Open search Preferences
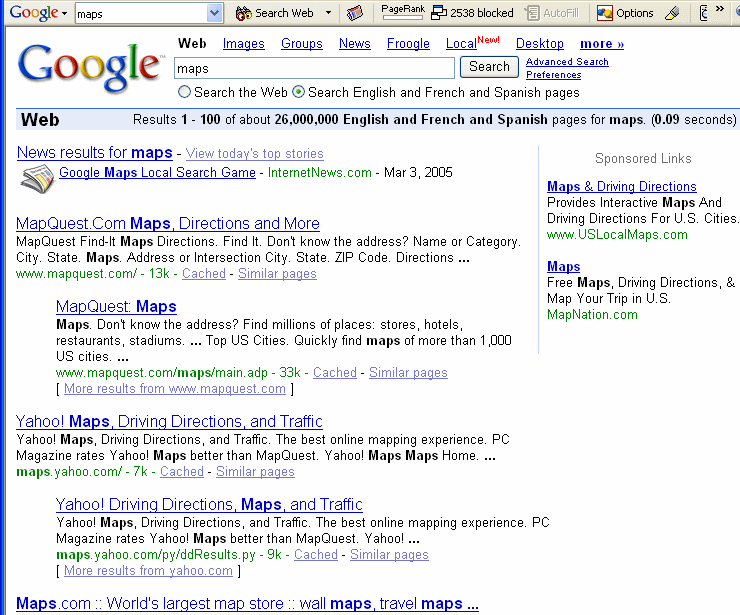The height and width of the screenshot is (615, 740). tap(554, 75)
